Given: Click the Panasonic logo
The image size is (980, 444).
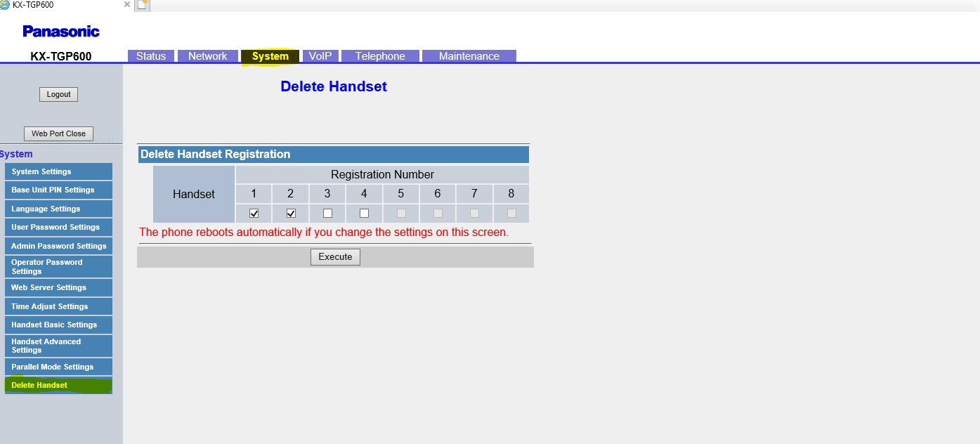Looking at the screenshot, I should (61, 31).
